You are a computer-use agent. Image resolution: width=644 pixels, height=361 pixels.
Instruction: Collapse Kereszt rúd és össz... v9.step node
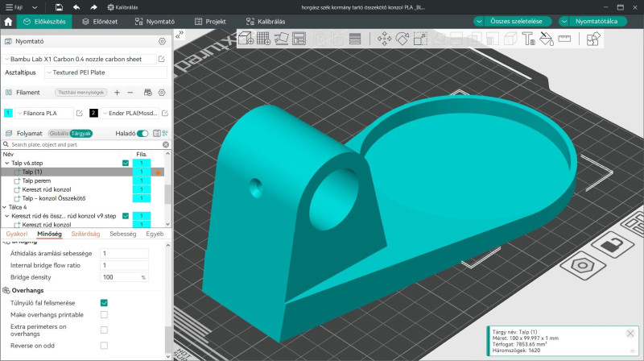pyautogui.click(x=6, y=216)
